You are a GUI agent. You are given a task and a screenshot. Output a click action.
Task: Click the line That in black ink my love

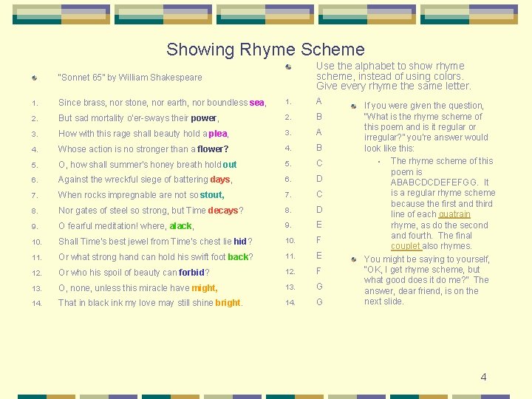click(150, 303)
